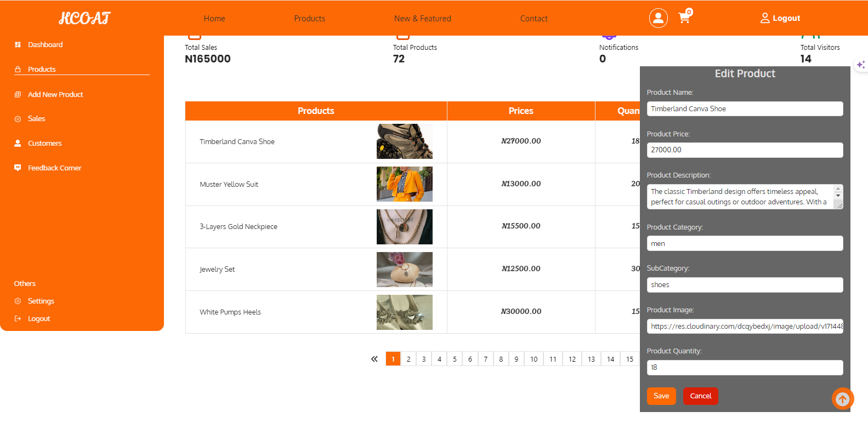This screenshot has width=868, height=423.
Task: Click the Product Price input field
Action: [745, 150]
